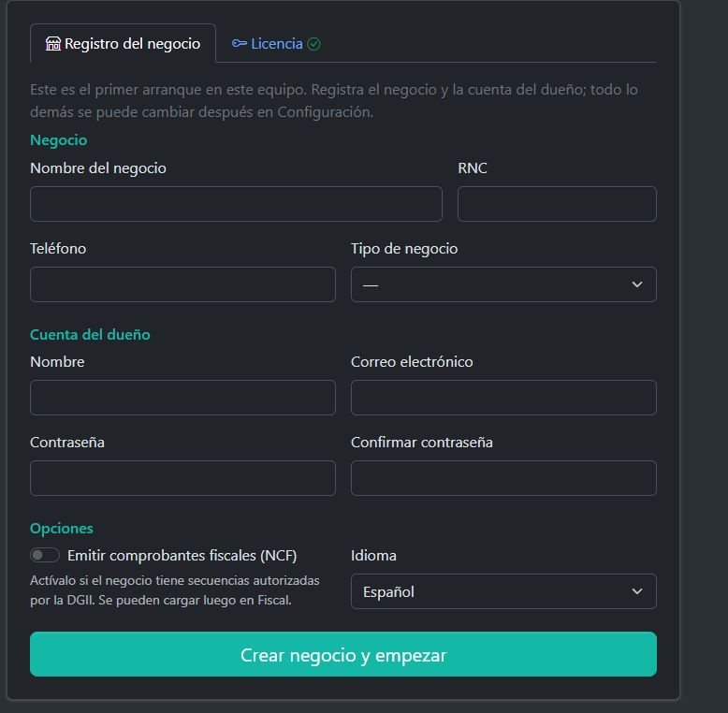Image resolution: width=728 pixels, height=713 pixels.
Task: Focus the Correo electrónico field
Action: point(503,398)
